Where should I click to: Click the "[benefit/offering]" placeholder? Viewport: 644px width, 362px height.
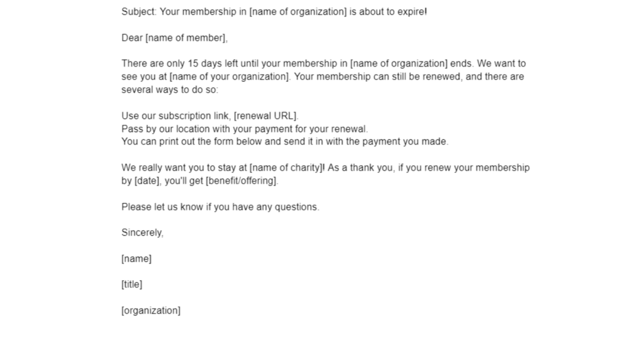(242, 181)
